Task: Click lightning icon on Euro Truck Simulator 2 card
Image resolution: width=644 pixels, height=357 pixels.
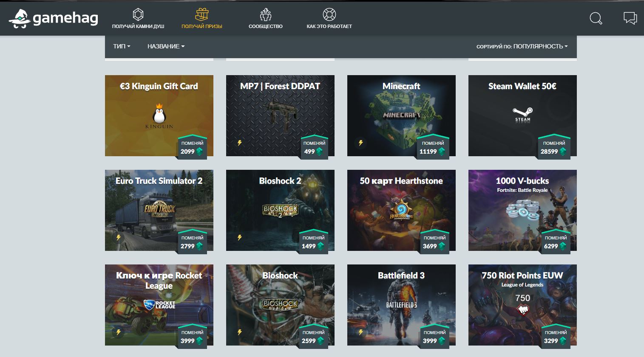Action: pos(119,238)
